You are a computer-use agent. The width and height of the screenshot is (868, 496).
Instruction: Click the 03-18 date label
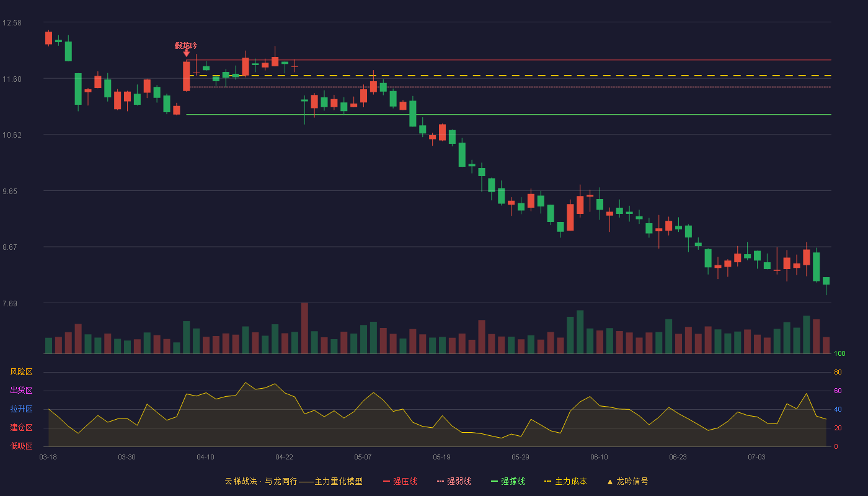coord(48,457)
